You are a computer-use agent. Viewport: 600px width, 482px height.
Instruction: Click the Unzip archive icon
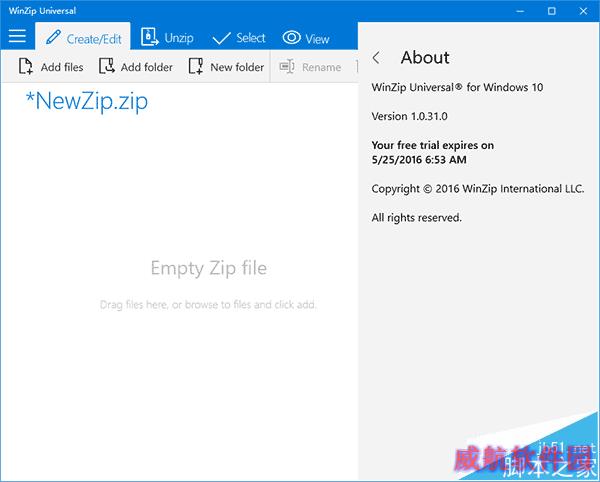(x=149, y=37)
